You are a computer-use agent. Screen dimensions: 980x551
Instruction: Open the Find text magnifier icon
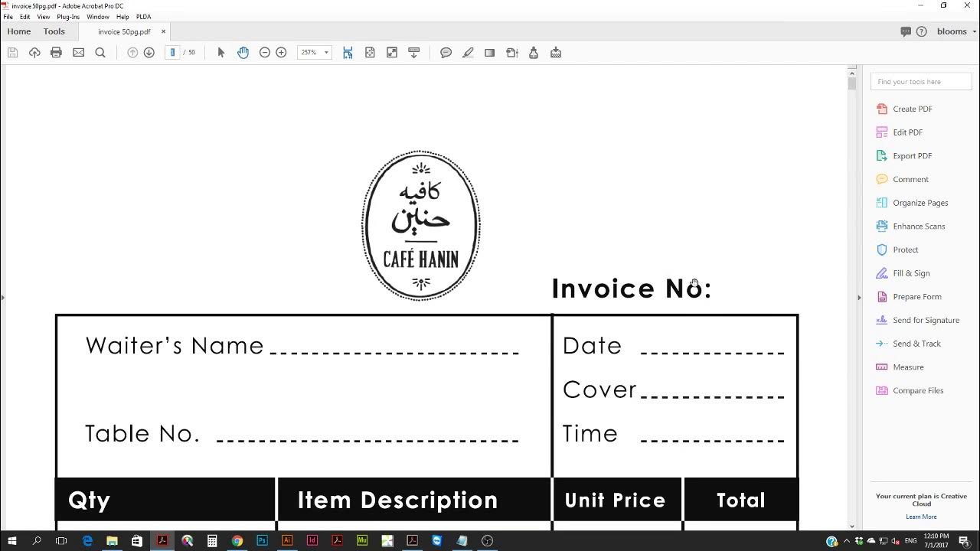(100, 53)
